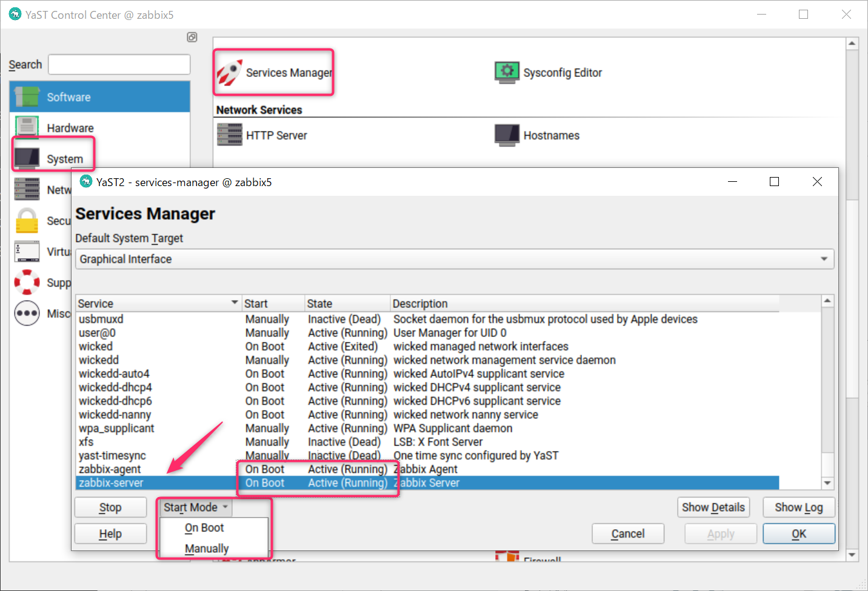This screenshot has height=591, width=868.
Task: Click the Control Center scroll up arrow
Action: click(x=852, y=44)
